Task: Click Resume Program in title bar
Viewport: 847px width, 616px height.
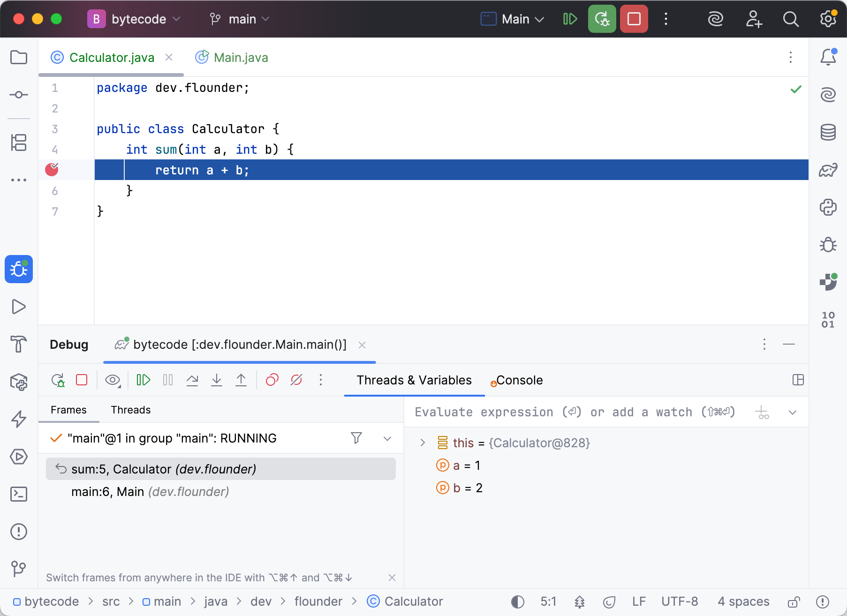Action: (570, 19)
